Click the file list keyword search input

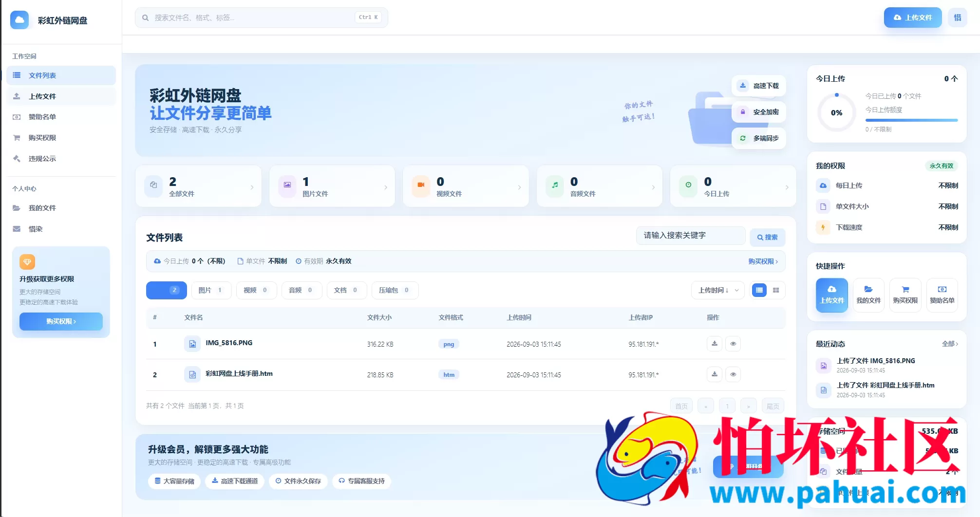[691, 236]
